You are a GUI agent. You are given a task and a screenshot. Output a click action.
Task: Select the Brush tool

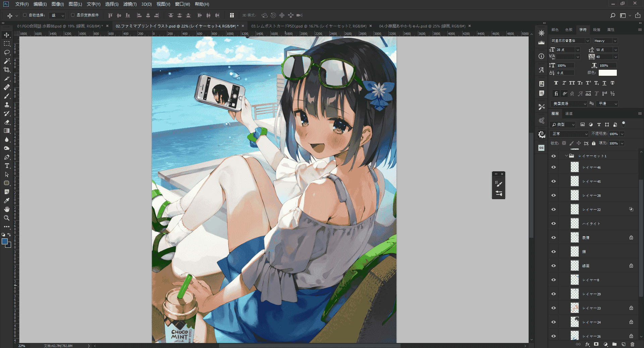pos(7,96)
